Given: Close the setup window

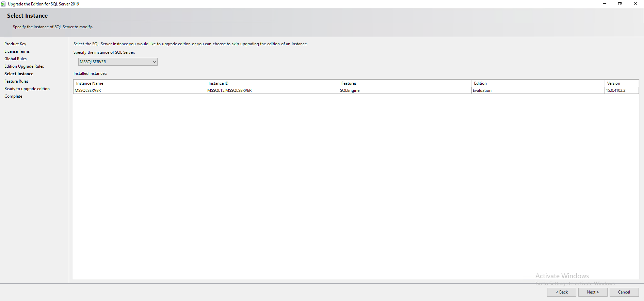Looking at the screenshot, I should (x=635, y=4).
